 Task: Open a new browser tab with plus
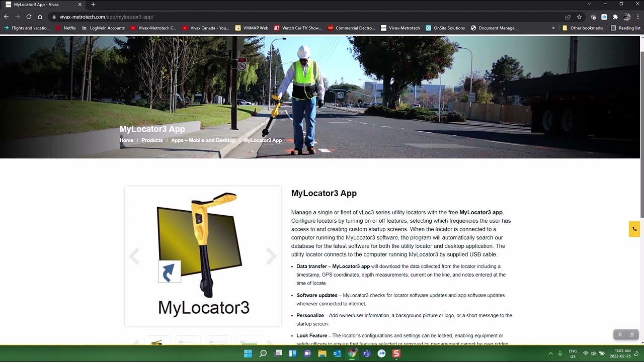point(93,5)
